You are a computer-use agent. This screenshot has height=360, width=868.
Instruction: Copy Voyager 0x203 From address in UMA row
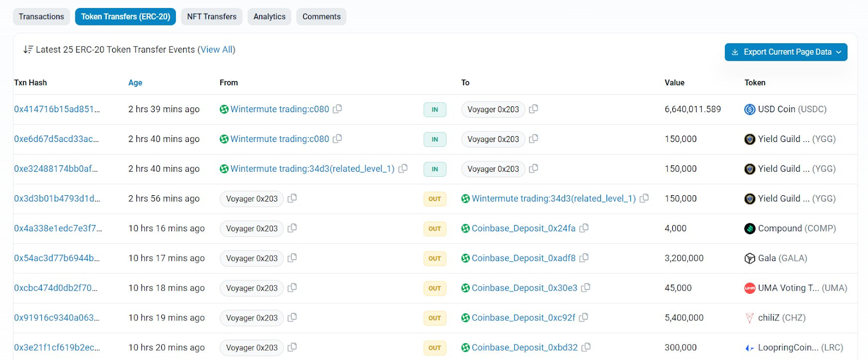292,288
